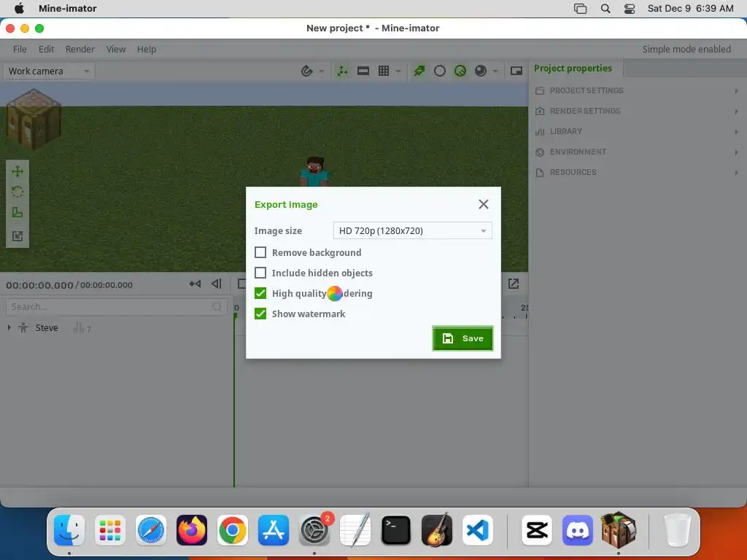The width and height of the screenshot is (747, 560).
Task: Click the Save button in Export image
Action: tap(462, 338)
